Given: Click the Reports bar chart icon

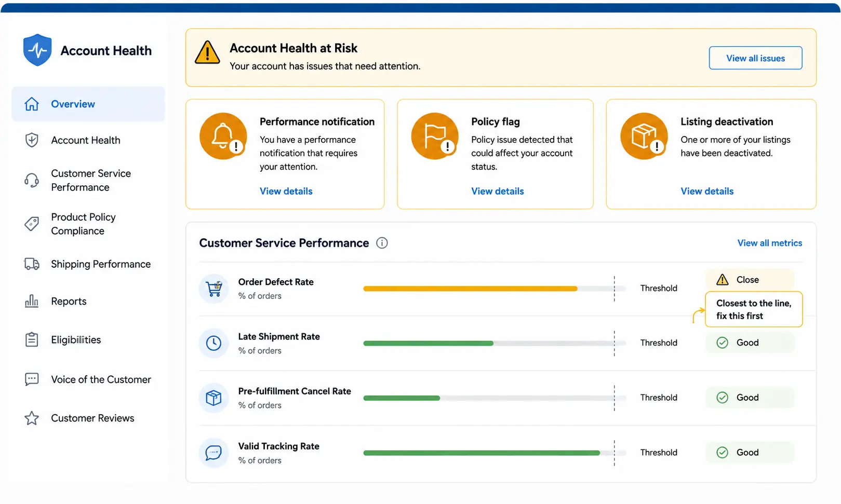Looking at the screenshot, I should click(x=32, y=301).
